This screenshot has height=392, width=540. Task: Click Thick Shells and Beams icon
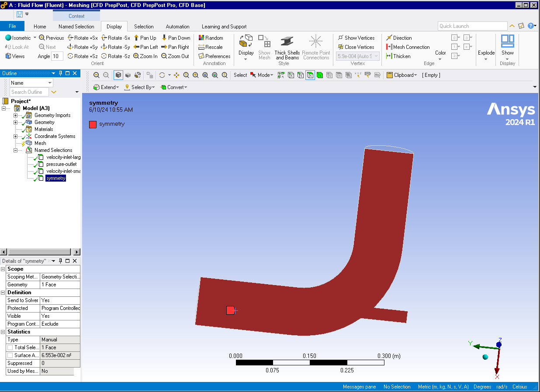pos(287,42)
